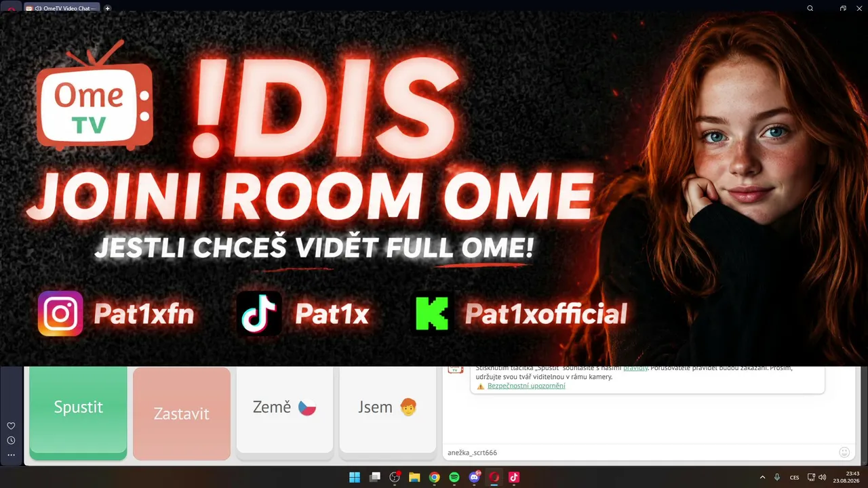Switch the CES keyboard language indicator
Screen dimensions: 868x488
tap(795, 477)
